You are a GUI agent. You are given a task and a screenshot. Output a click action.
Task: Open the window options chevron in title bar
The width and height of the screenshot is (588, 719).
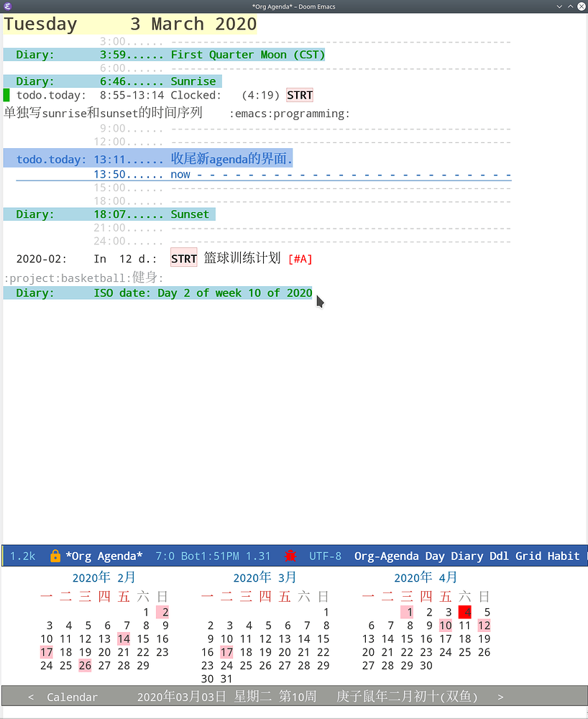pos(559,6)
